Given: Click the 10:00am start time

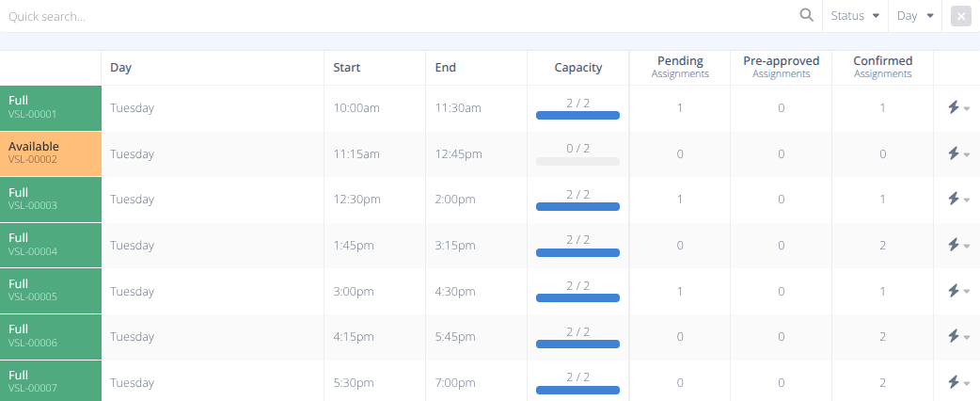Looking at the screenshot, I should [x=356, y=107].
